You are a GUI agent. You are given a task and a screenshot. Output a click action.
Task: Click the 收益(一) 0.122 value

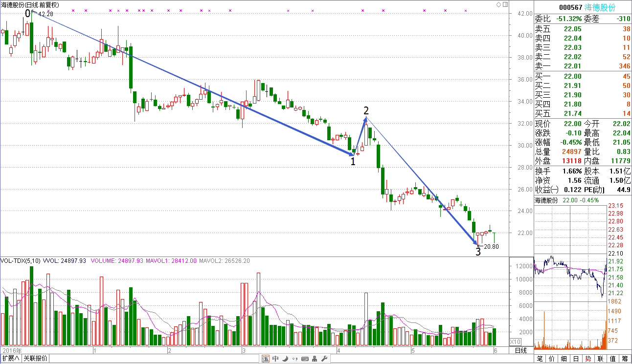click(x=572, y=190)
